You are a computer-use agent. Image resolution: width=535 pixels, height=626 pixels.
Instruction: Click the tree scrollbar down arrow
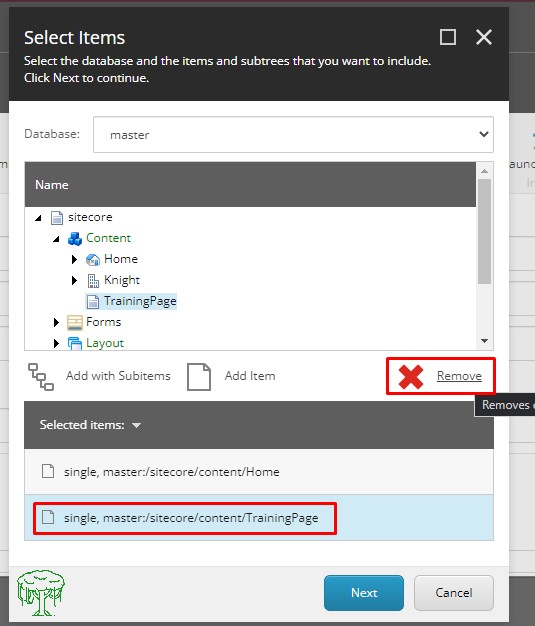[x=484, y=341]
